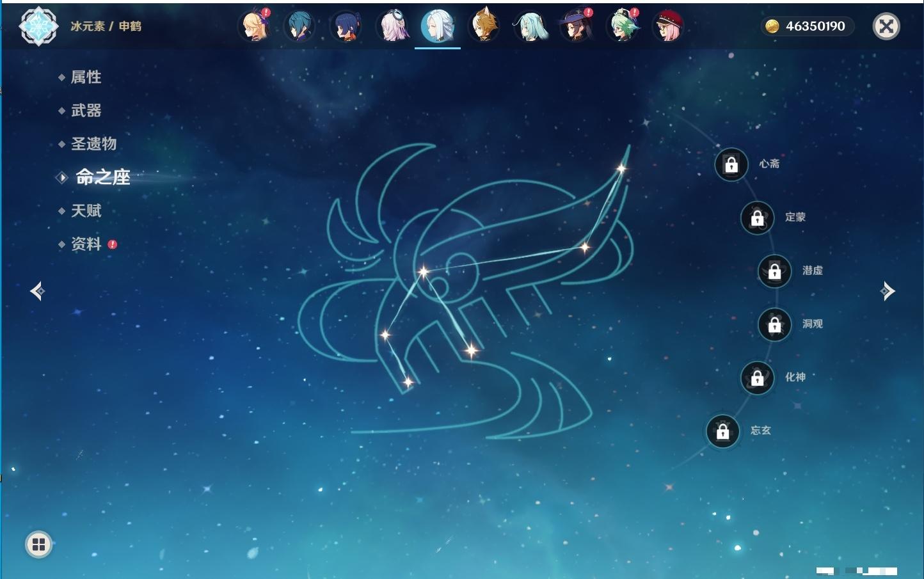Open the 属性 attributes tab

tap(86, 77)
